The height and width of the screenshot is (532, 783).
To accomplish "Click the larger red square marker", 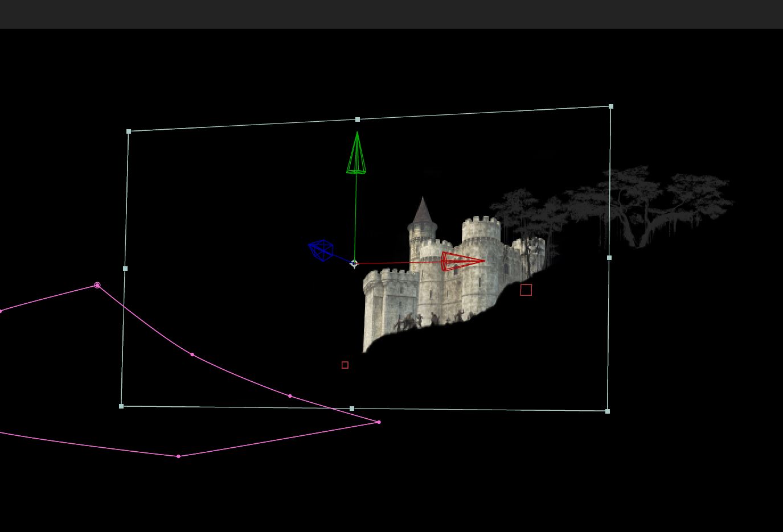I will coord(526,290).
